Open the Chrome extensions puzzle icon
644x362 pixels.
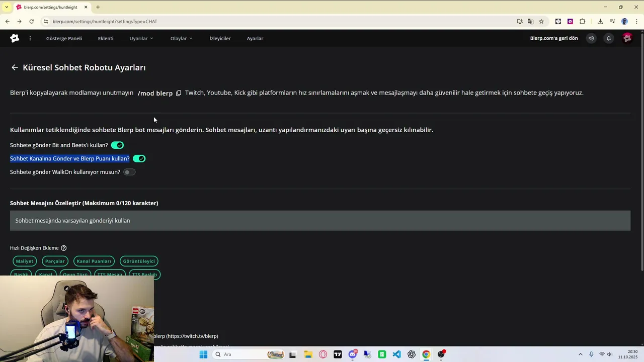tap(583, 22)
